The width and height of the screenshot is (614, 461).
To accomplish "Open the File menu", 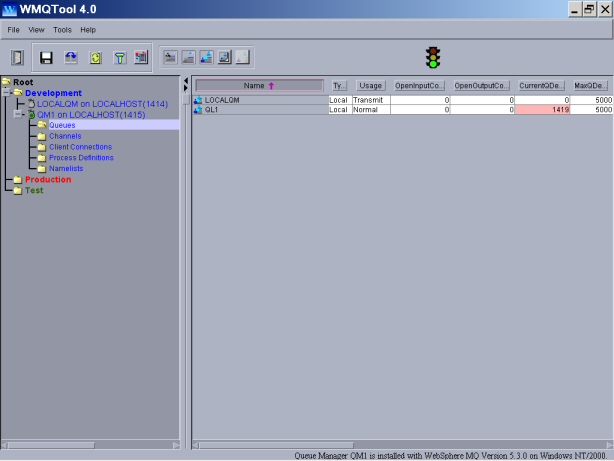I will point(13,30).
